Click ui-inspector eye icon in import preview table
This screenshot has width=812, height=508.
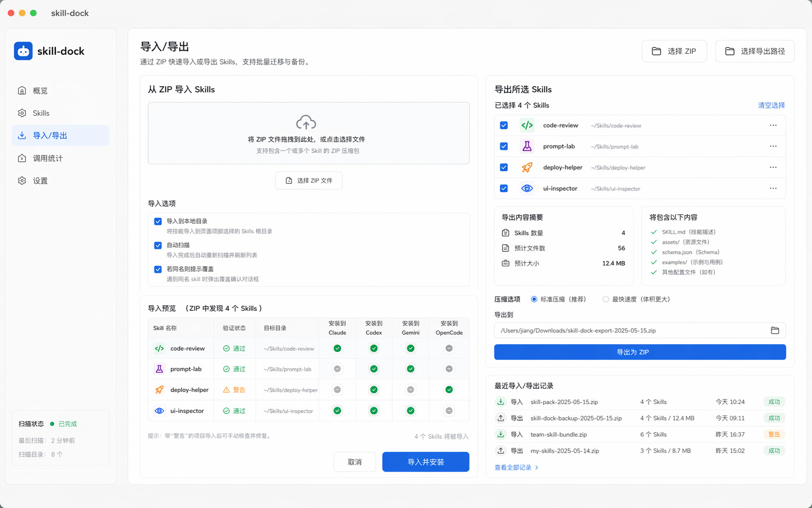point(159,411)
